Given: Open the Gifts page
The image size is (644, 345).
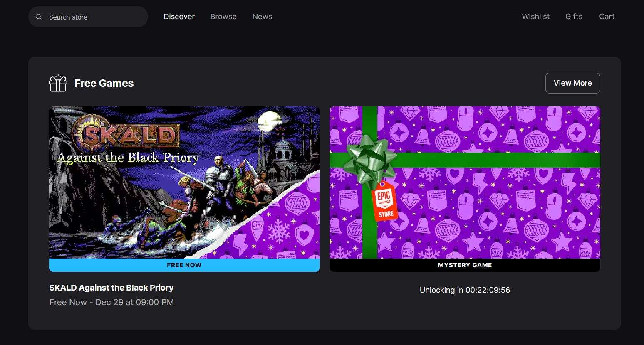Looking at the screenshot, I should (x=574, y=17).
